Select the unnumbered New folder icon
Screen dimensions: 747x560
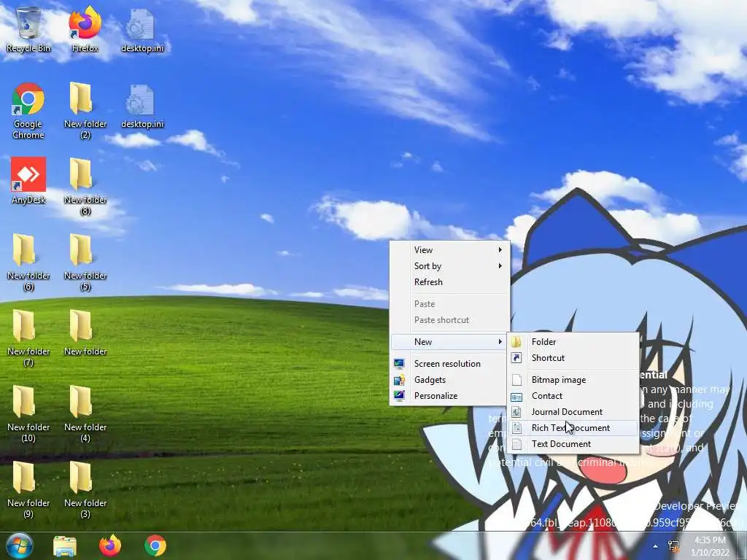(x=85, y=332)
